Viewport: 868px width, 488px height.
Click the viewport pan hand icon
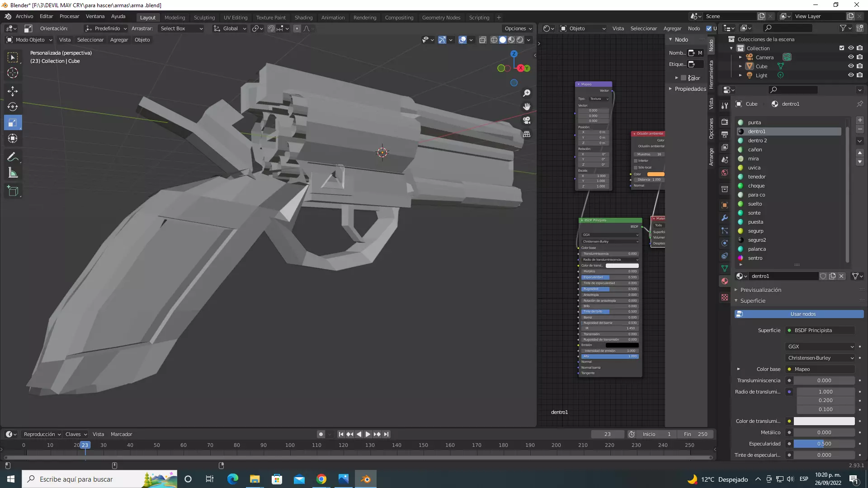527,107
